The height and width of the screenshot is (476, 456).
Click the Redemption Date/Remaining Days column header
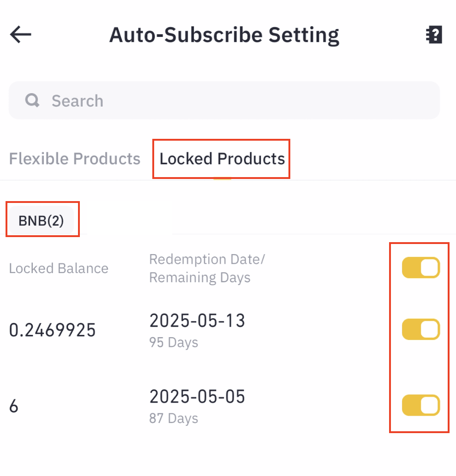coord(207,268)
